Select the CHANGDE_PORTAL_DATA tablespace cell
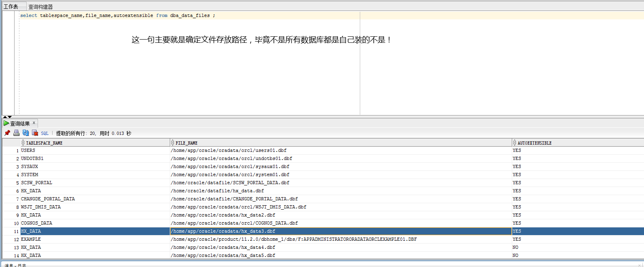The width and height of the screenshot is (644, 267). (x=95, y=199)
